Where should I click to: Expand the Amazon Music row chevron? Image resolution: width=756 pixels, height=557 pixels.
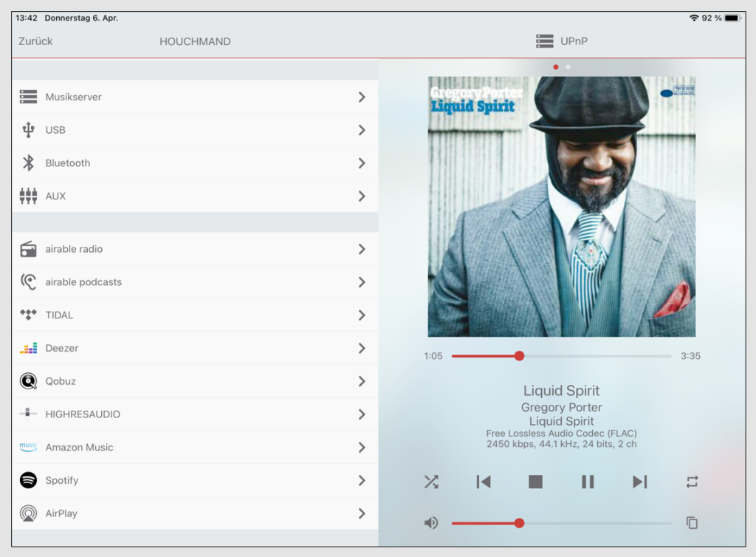[362, 447]
